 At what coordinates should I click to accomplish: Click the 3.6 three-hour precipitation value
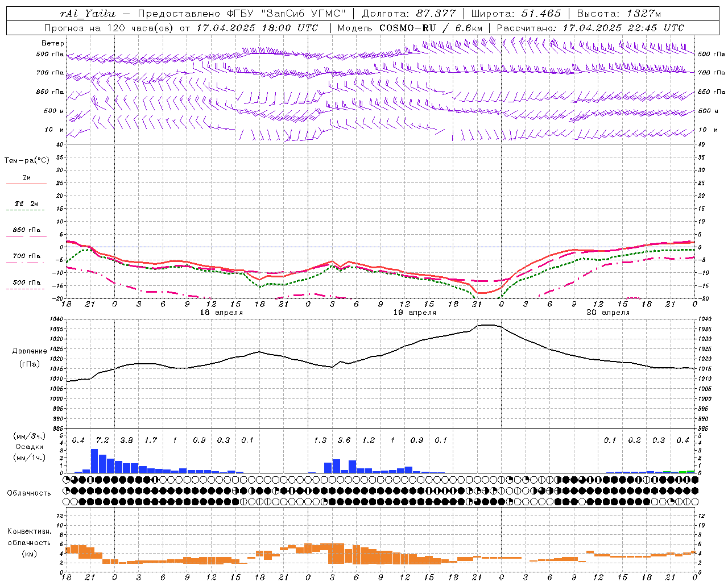tap(344, 440)
